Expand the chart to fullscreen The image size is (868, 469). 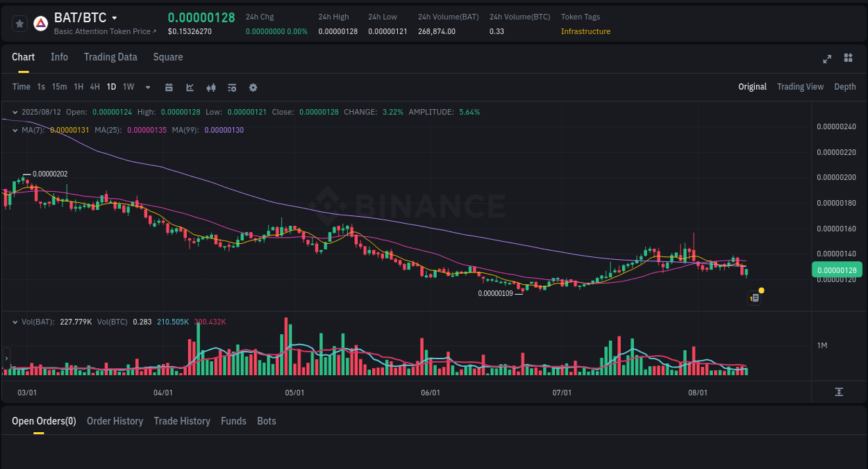[827, 58]
